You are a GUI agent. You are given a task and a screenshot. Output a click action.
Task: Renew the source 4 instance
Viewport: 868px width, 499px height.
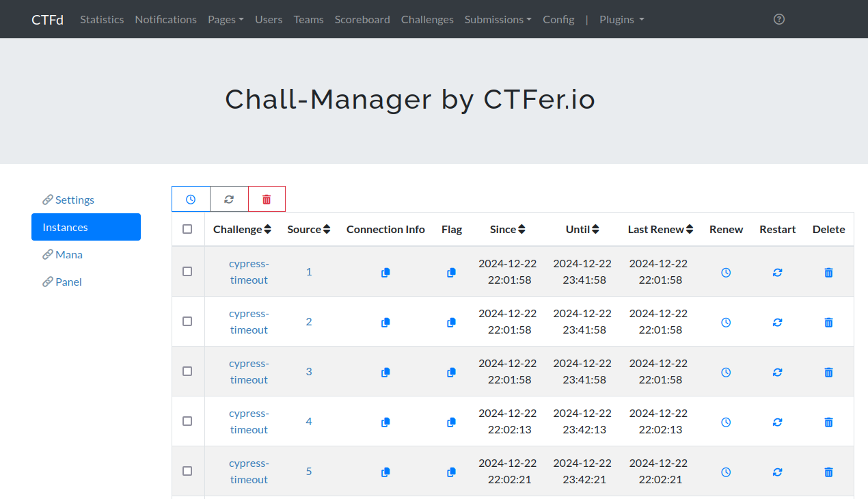pos(726,422)
